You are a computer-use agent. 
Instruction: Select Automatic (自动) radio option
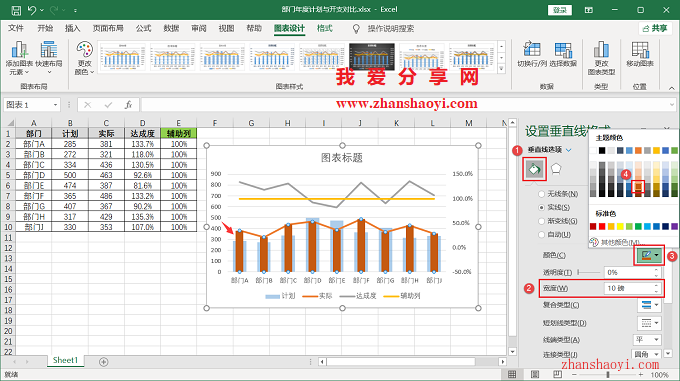tap(555, 234)
